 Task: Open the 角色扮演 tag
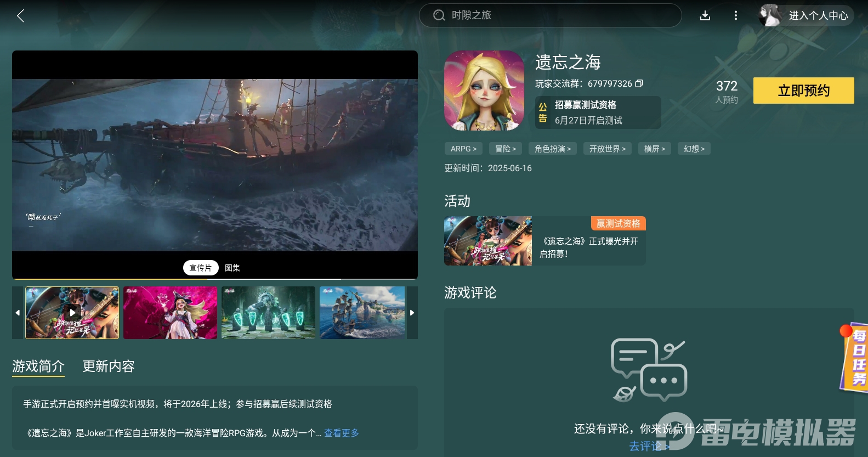(x=553, y=149)
